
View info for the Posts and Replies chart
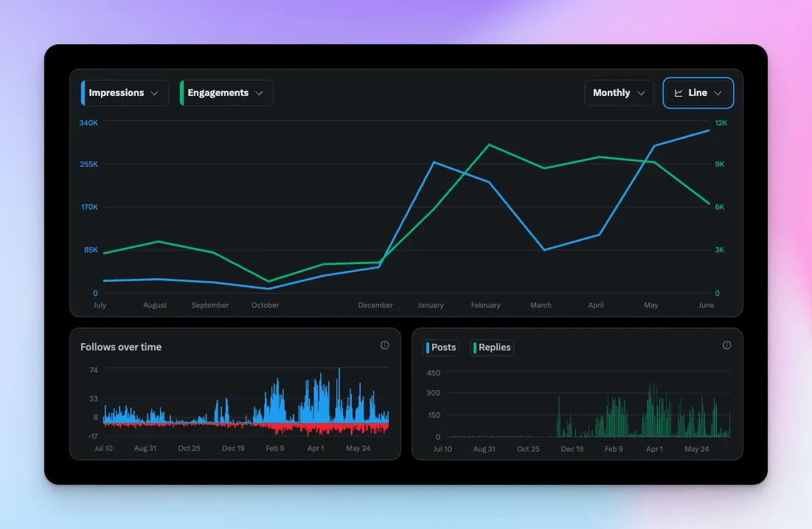pyautogui.click(x=727, y=345)
